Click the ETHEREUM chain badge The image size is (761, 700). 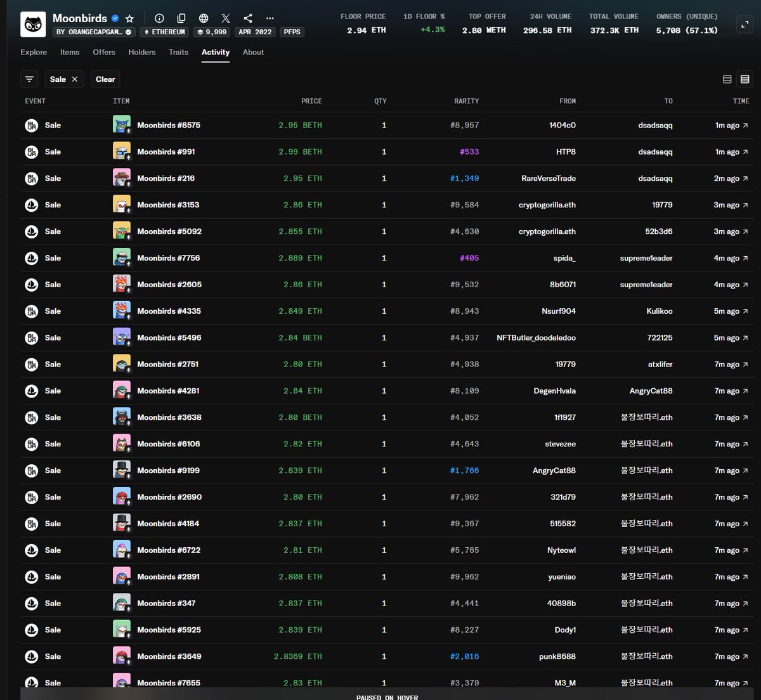tap(164, 32)
